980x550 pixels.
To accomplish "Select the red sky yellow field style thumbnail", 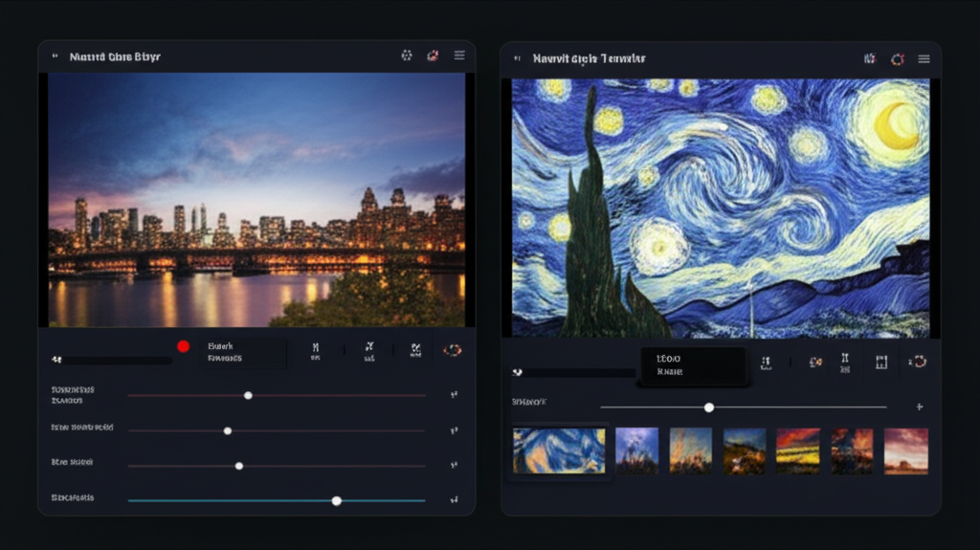I will pos(798,451).
